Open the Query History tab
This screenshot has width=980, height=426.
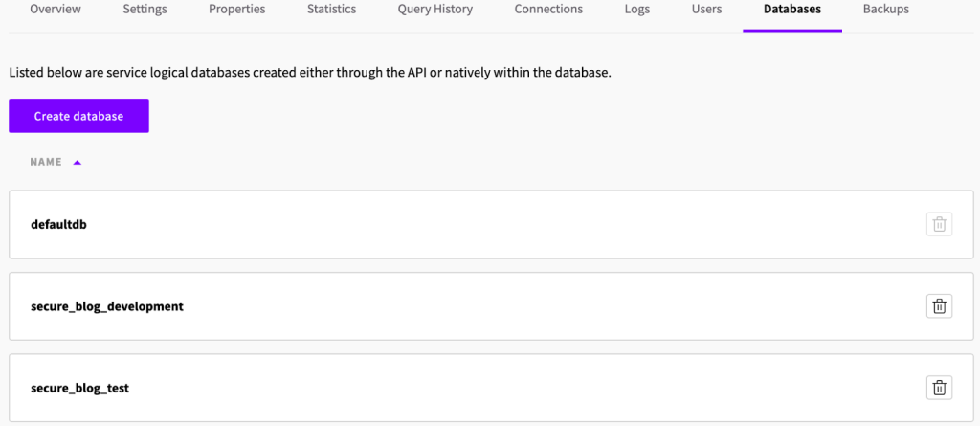tap(434, 10)
